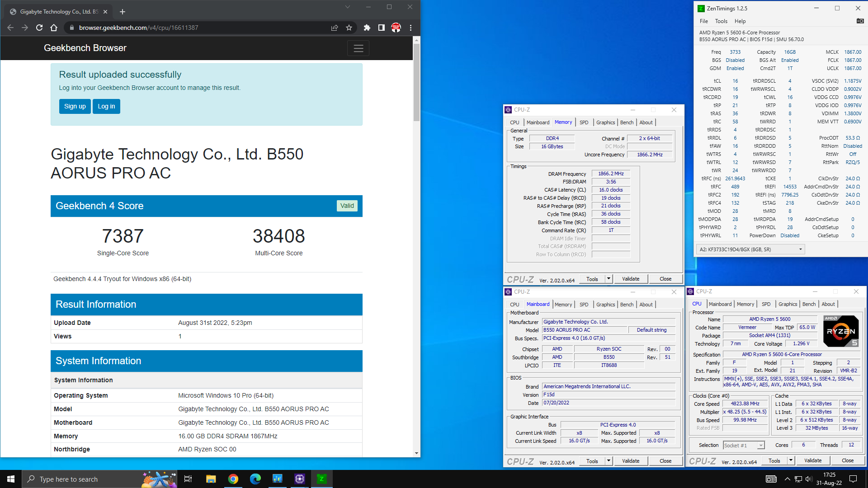The width and height of the screenshot is (868, 488).
Task: Switch to ZenTimings in the taskbar
Action: click(x=322, y=479)
